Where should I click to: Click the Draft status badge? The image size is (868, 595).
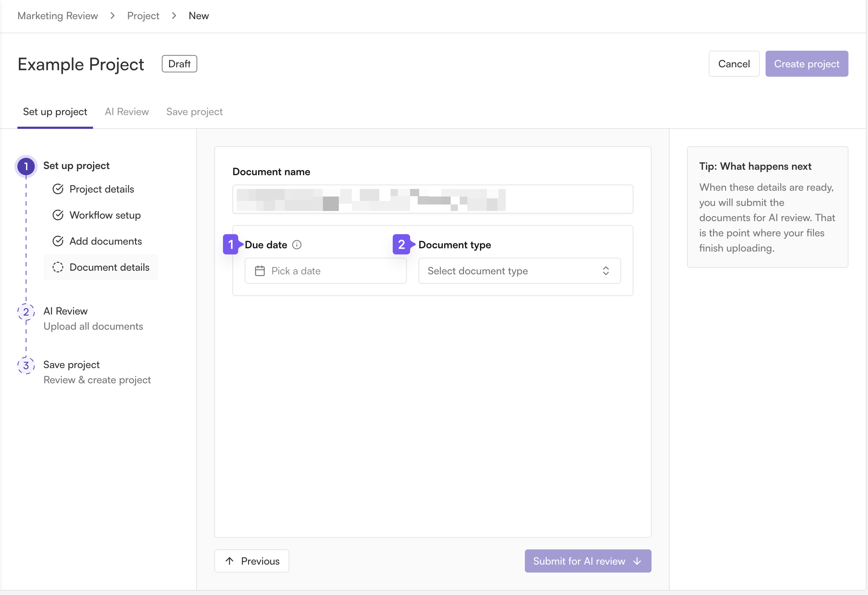(179, 64)
